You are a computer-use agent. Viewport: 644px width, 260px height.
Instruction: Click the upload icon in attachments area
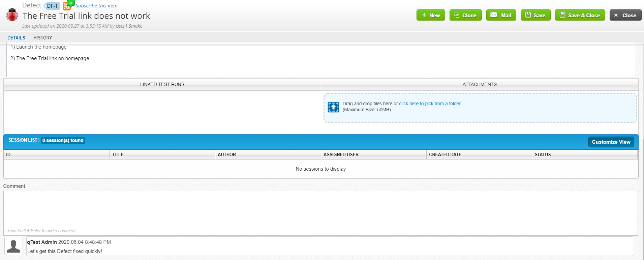coord(333,107)
